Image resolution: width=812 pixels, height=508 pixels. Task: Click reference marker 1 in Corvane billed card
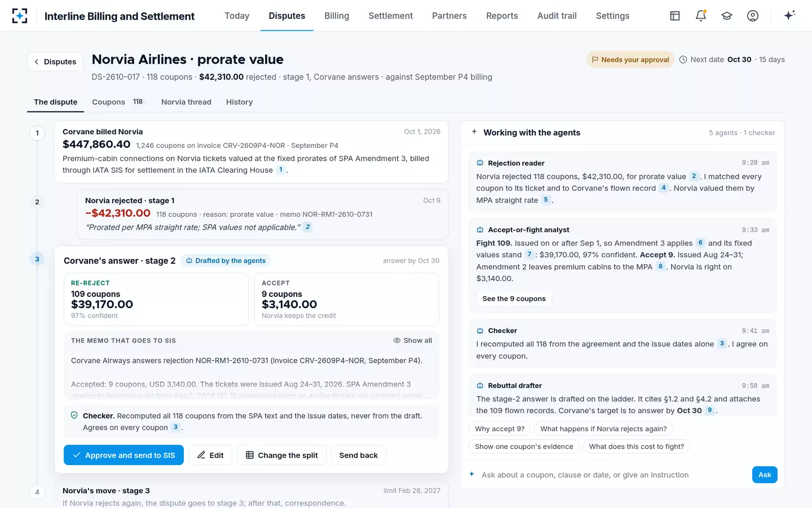pos(281,169)
